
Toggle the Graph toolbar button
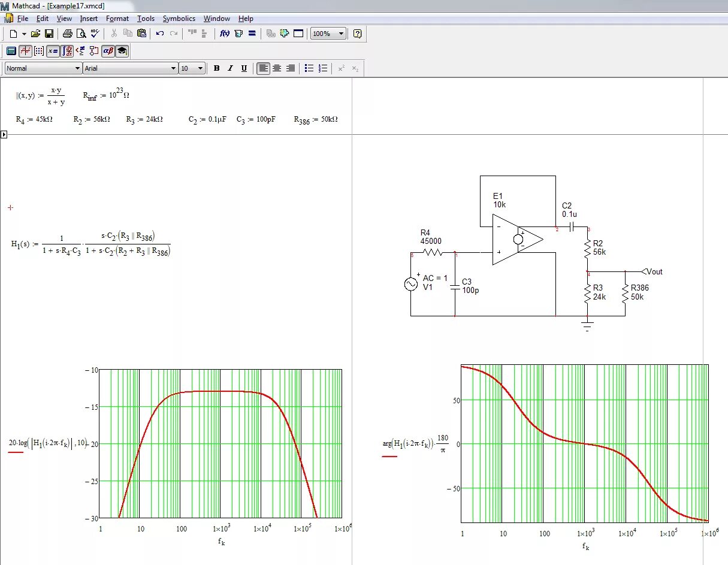pyautogui.click(x=25, y=51)
